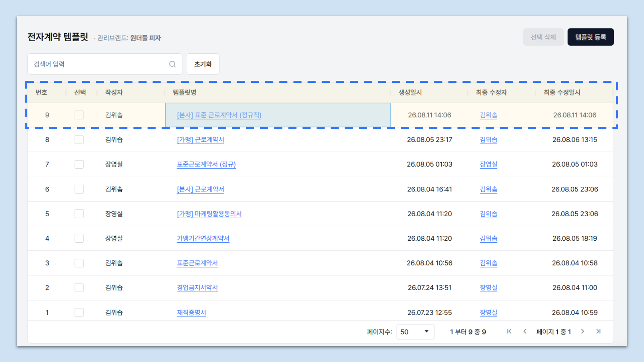Open 가맹기간연장계약서 template link
The image size is (644, 362).
pyautogui.click(x=203, y=238)
